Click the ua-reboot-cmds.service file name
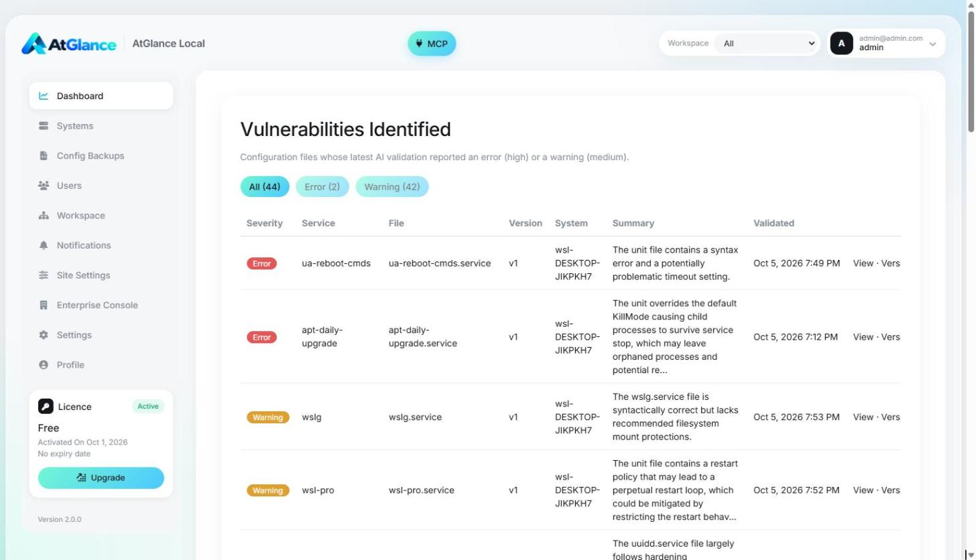The width and height of the screenshot is (976, 560). (x=440, y=263)
